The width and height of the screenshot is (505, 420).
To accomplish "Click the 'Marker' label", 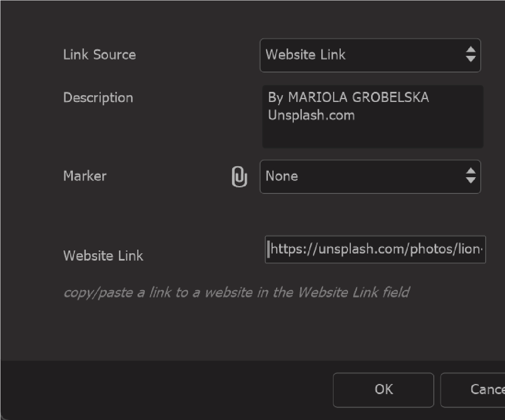I will [x=85, y=176].
